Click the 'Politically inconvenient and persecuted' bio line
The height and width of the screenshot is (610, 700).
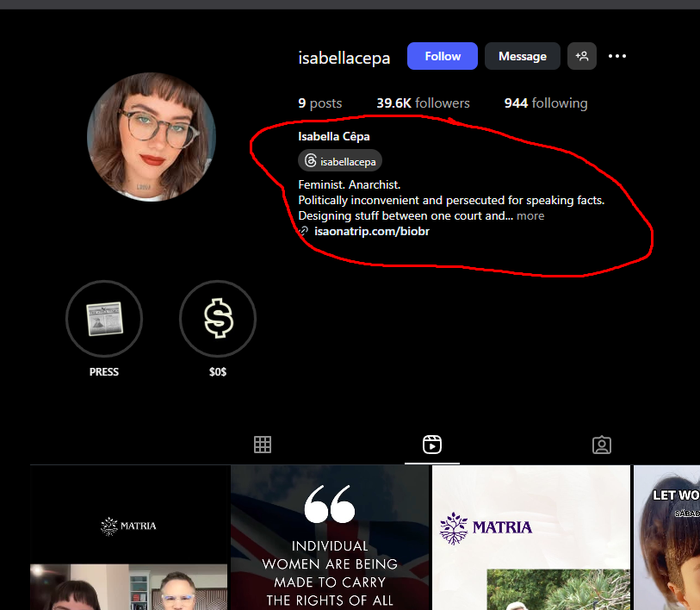point(451,200)
